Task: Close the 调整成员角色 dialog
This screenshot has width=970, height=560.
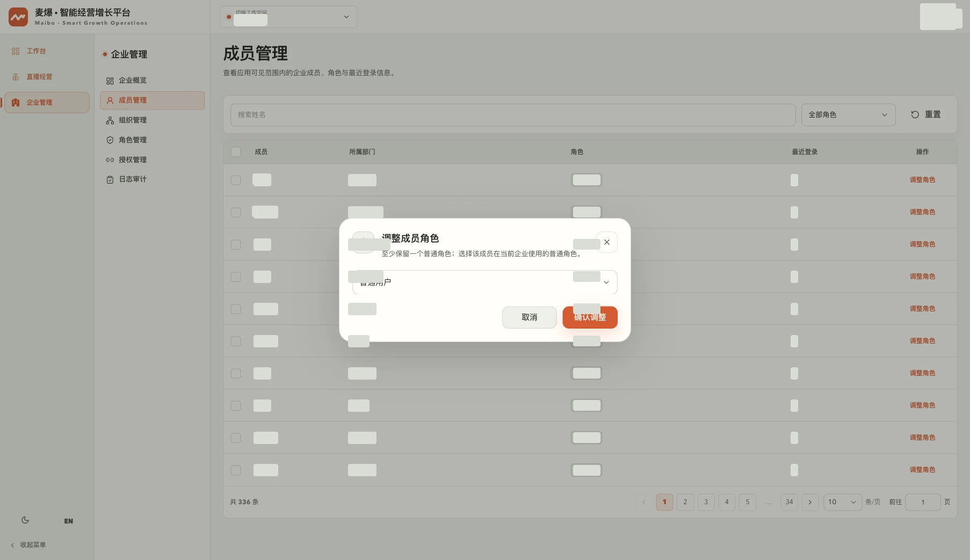Action: [607, 242]
